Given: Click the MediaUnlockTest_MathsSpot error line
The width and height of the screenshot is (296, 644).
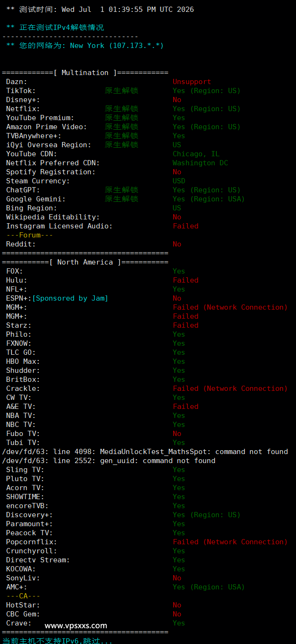Looking at the screenshot, I should [145, 452].
